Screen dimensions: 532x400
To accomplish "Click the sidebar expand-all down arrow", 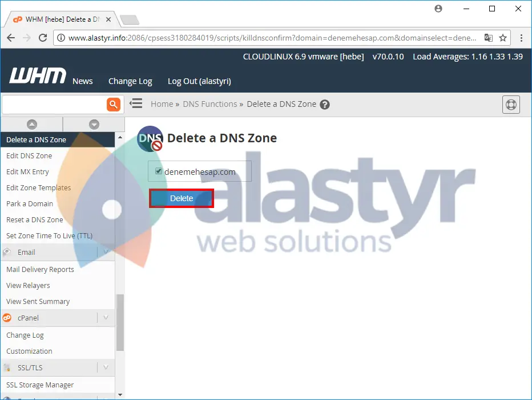I will (94, 125).
